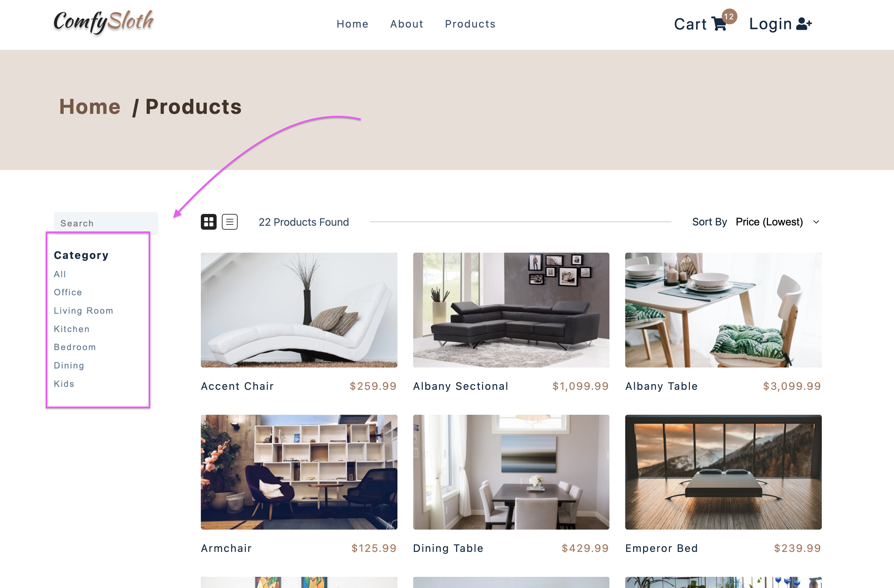Filter by Office category
The image size is (894, 588).
coord(68,292)
